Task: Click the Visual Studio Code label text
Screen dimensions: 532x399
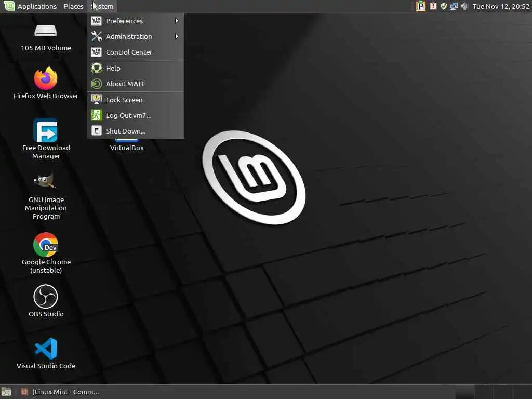Action: [46, 366]
